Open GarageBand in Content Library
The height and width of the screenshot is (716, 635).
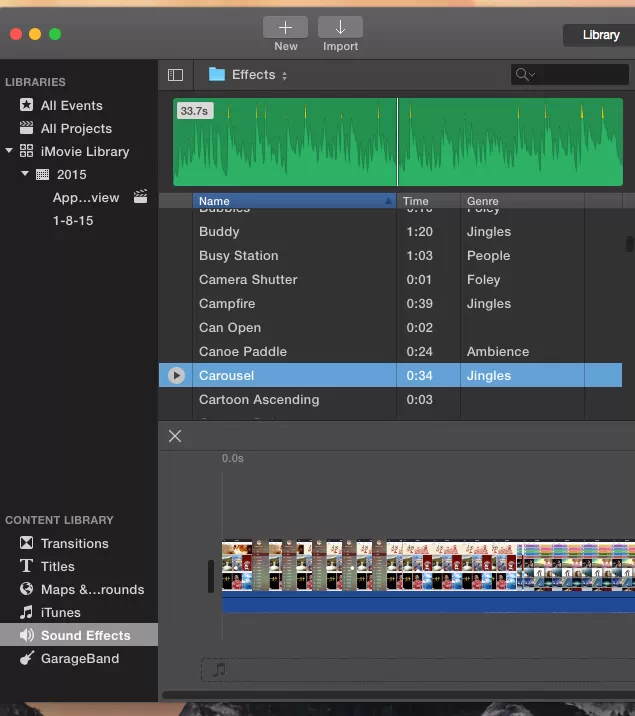click(79, 658)
